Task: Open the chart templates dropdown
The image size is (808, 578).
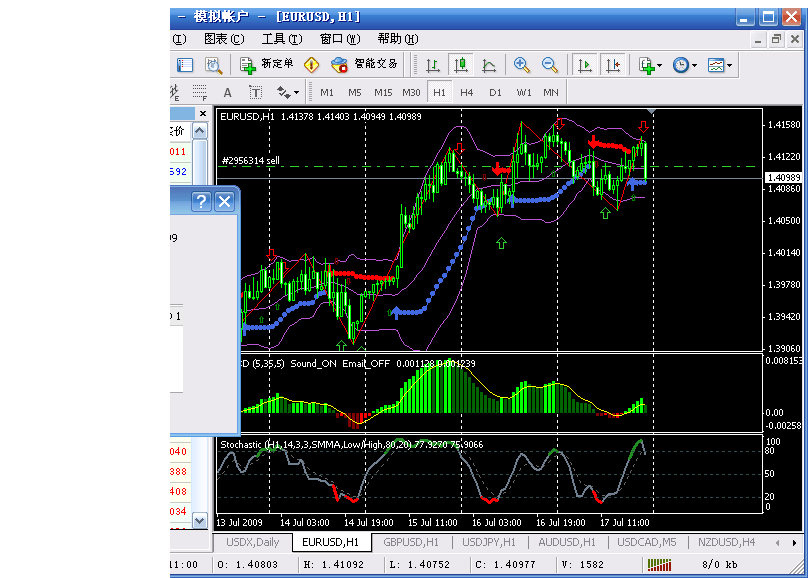Action: pos(720,65)
